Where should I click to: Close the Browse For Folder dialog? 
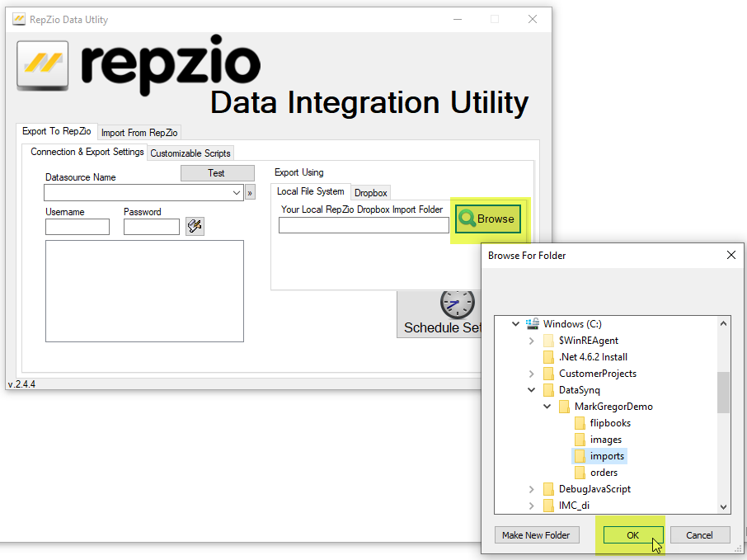731,256
